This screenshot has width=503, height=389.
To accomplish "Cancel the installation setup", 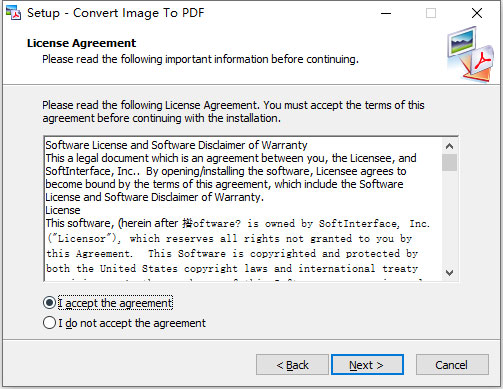I will (452, 365).
